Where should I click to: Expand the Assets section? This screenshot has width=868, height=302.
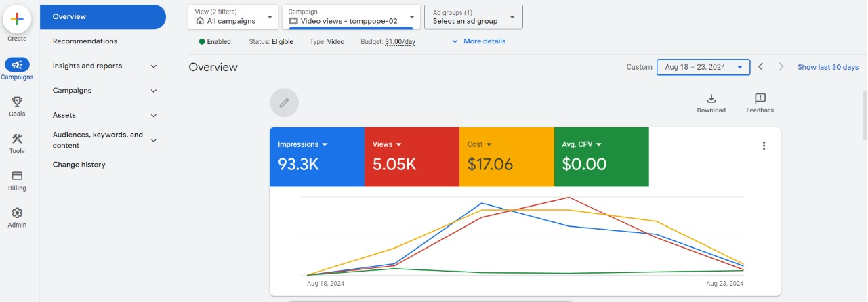coord(153,116)
